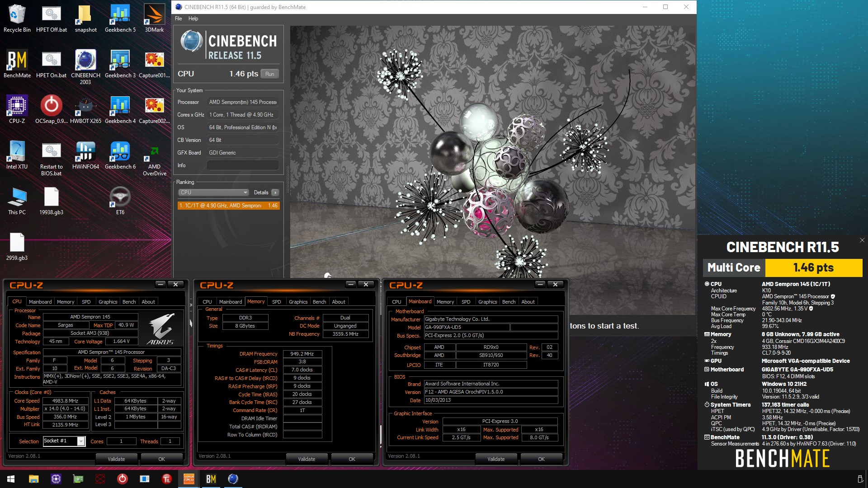This screenshot has width=868, height=488.
Task: Switch to Mainboard tab in first CPU-Z window
Action: click(x=40, y=302)
